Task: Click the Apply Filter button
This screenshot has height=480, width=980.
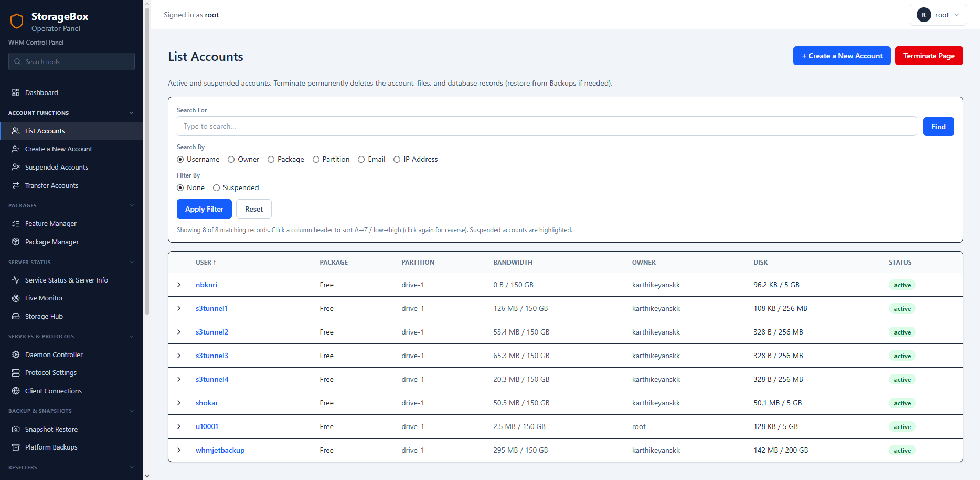Action: coord(204,209)
